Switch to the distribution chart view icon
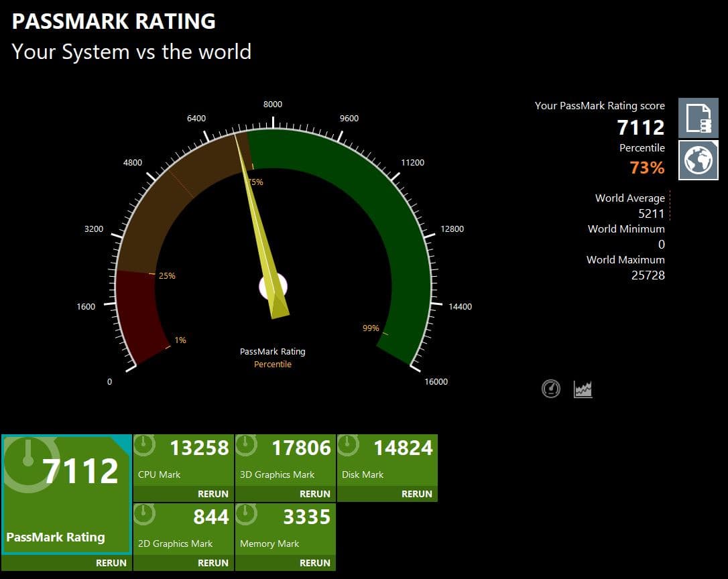The width and height of the screenshot is (728, 579). coord(583,389)
